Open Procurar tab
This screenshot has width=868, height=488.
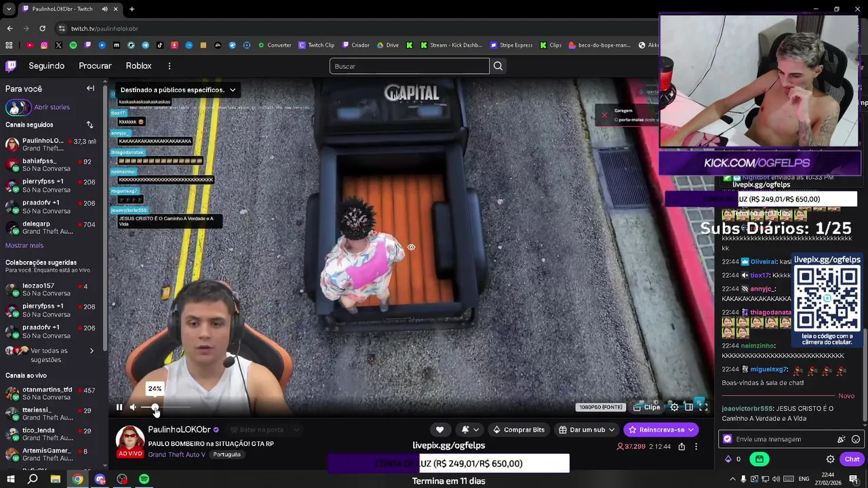coord(95,66)
